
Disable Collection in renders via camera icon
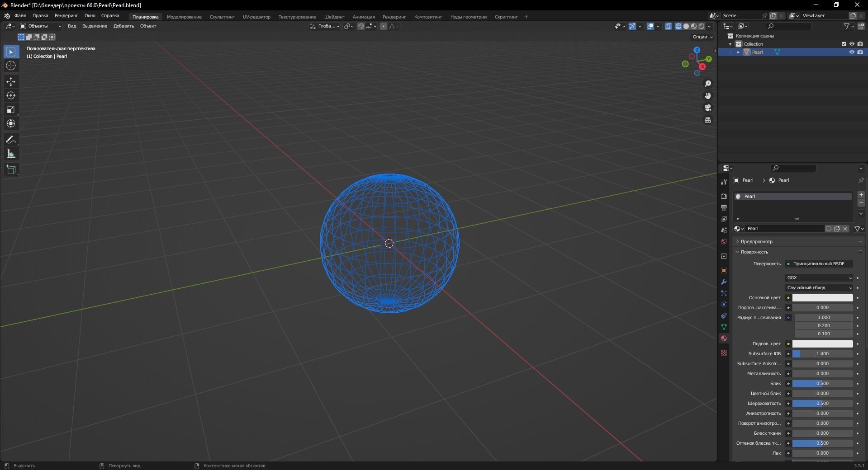tap(860, 44)
